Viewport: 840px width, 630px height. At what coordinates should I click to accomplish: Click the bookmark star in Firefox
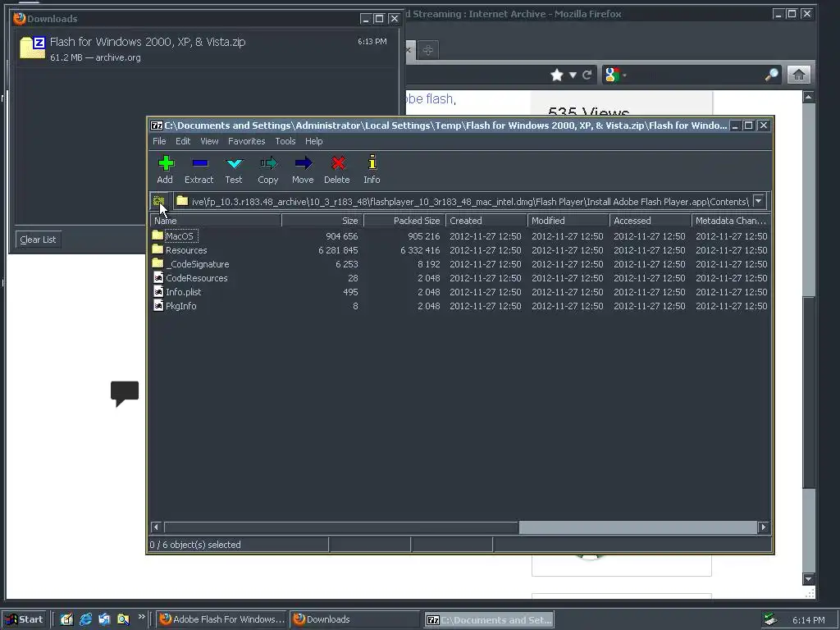point(557,75)
